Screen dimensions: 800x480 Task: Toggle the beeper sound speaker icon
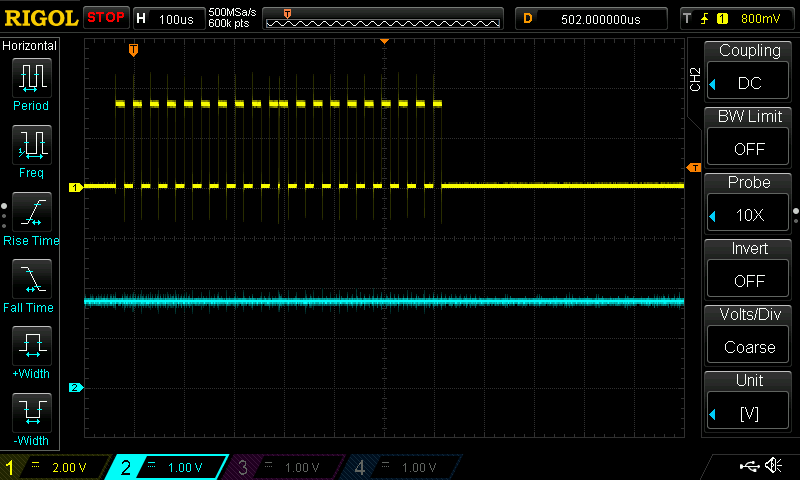click(773, 465)
